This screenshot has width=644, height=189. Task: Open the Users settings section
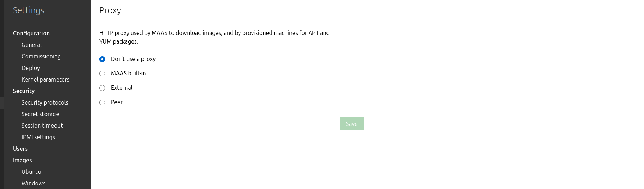(20, 149)
